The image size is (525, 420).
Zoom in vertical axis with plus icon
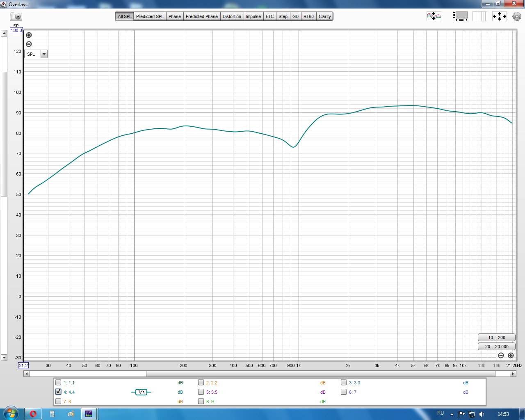(x=29, y=35)
